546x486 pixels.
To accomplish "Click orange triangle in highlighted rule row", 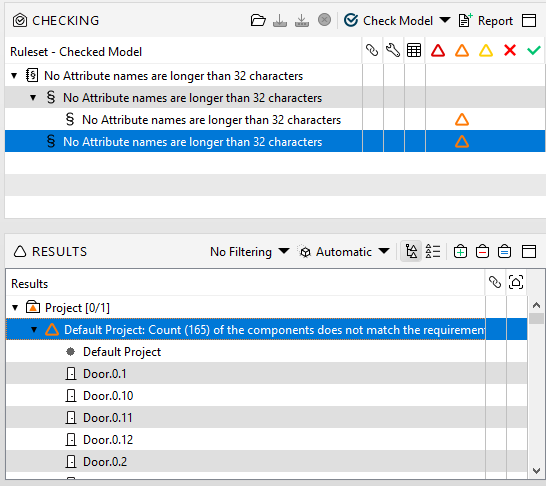I will point(462,142).
